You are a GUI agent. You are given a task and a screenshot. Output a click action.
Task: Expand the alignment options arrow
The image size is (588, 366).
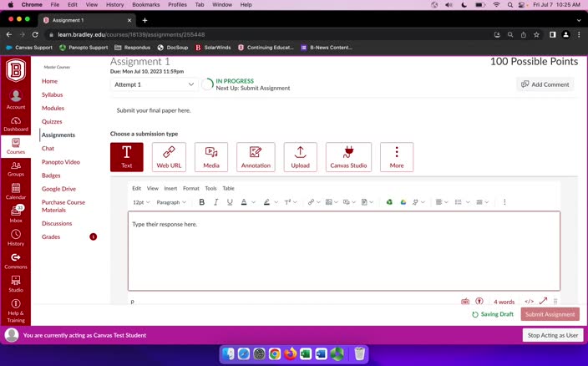(446, 202)
